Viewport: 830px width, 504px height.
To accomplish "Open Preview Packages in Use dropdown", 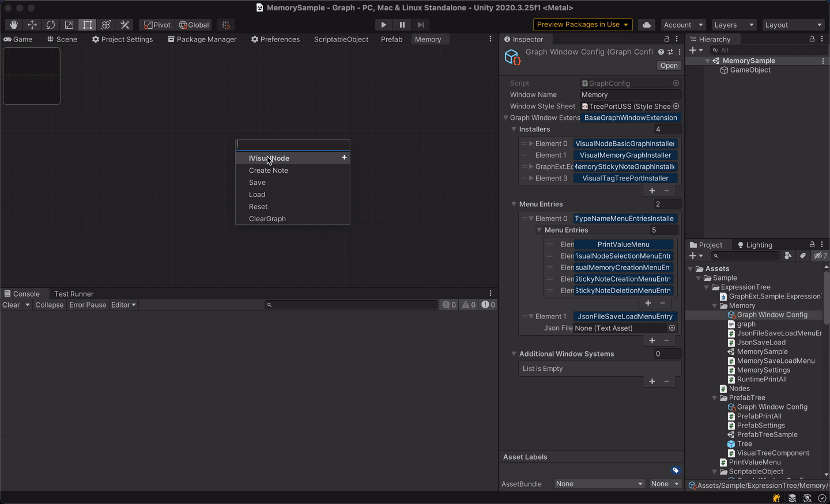I will tap(583, 25).
